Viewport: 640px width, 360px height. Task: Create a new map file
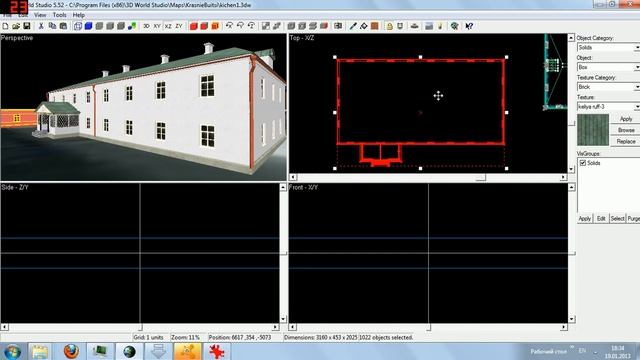(x=5, y=26)
